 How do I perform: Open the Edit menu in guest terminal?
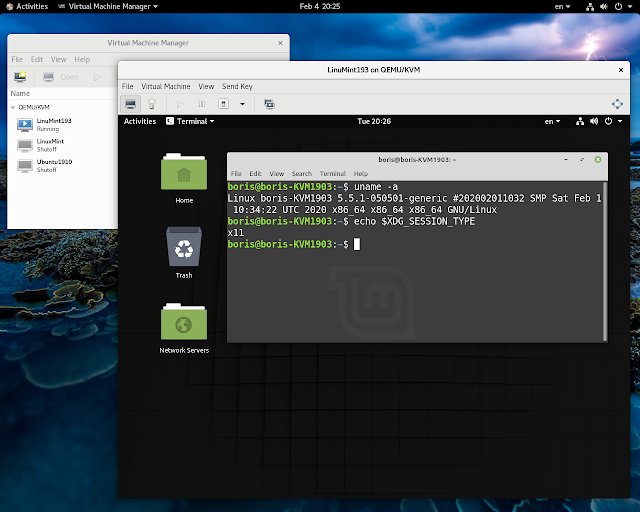click(256, 174)
